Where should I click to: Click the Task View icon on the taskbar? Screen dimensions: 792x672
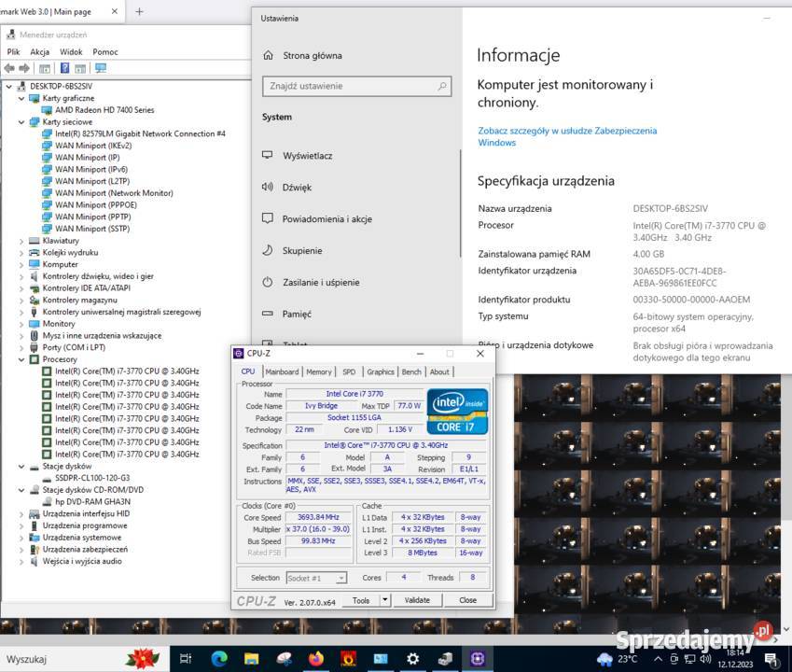(x=186, y=658)
